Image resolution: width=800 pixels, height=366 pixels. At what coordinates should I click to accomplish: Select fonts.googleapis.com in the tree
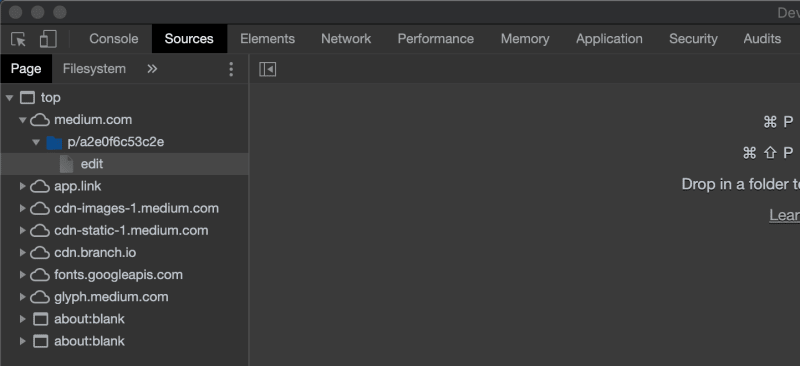[118, 275]
